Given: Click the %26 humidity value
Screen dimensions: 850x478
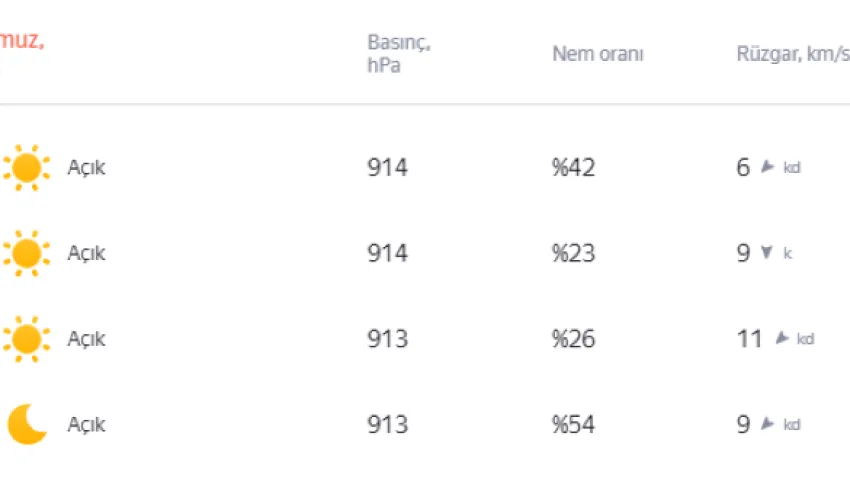Looking at the screenshot, I should (573, 339).
